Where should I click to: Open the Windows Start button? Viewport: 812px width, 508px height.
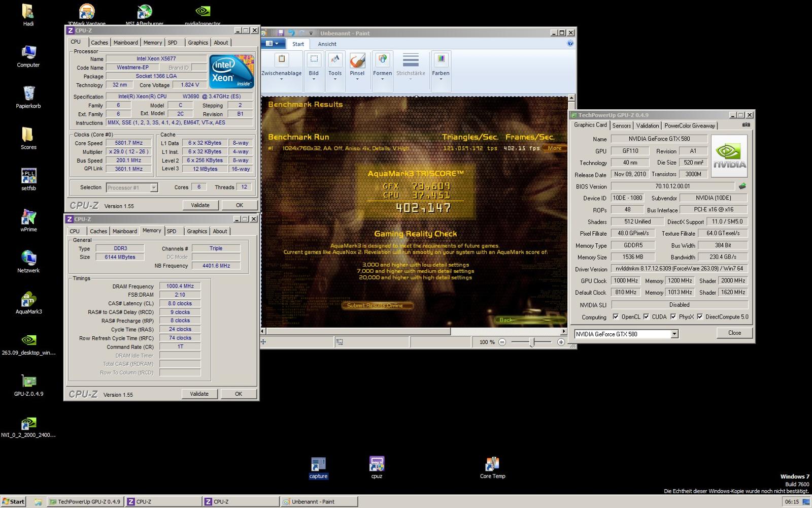click(13, 501)
